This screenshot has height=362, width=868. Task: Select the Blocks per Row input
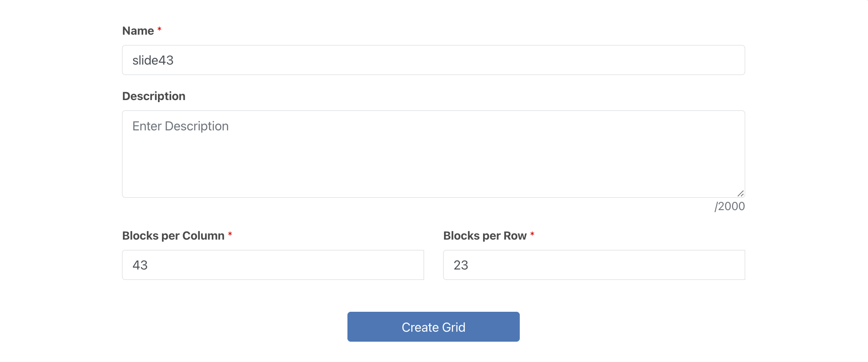[x=594, y=265]
